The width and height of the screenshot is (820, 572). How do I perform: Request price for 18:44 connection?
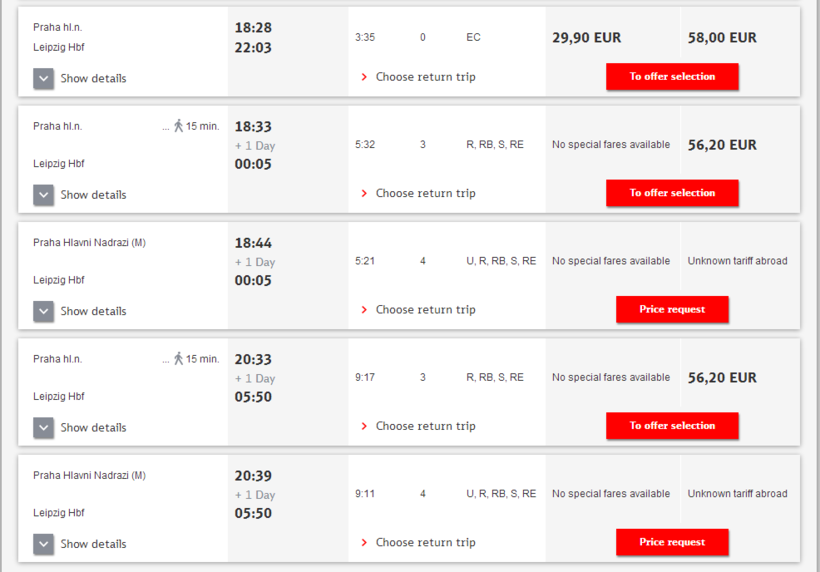pyautogui.click(x=672, y=309)
